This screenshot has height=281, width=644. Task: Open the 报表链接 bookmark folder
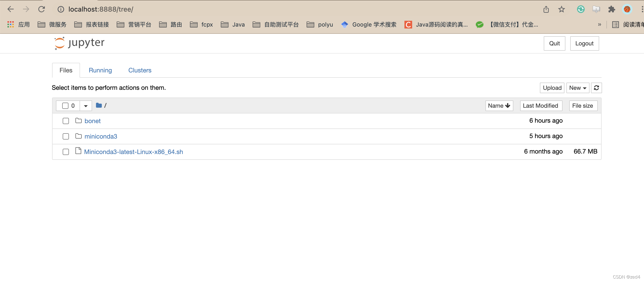tap(92, 25)
